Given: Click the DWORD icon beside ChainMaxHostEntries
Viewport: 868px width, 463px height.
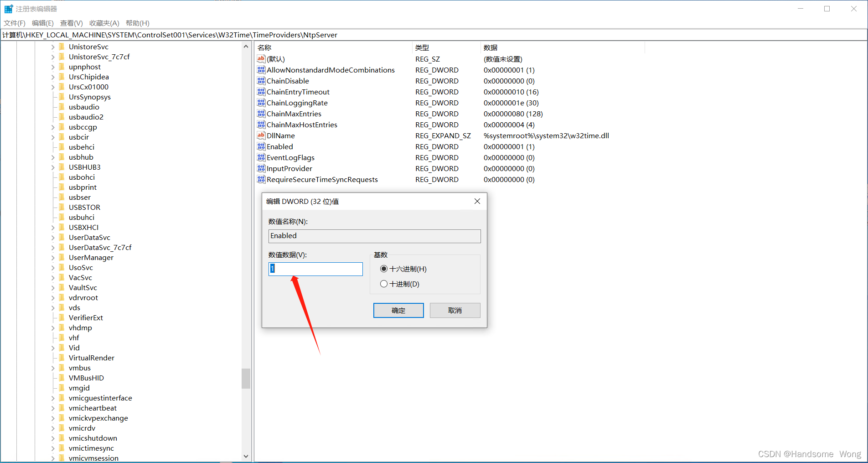Looking at the screenshot, I should pyautogui.click(x=261, y=125).
